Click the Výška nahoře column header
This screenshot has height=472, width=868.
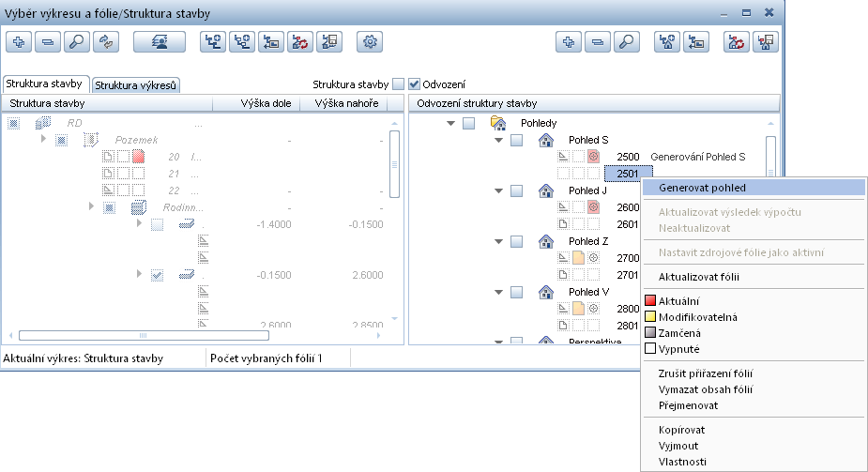343,103
